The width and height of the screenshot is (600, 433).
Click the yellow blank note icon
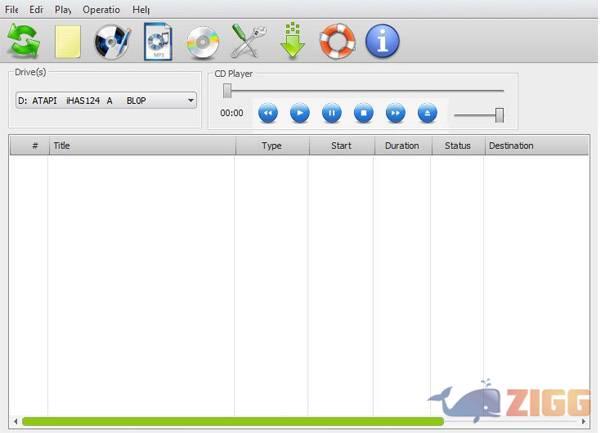click(x=68, y=42)
